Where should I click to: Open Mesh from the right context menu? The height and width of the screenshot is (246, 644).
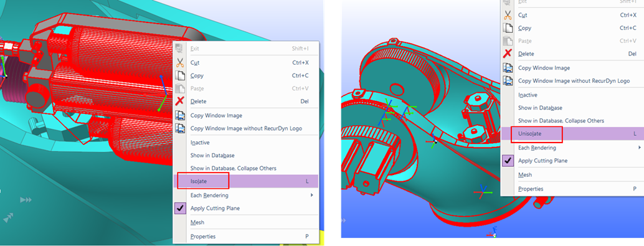click(525, 174)
